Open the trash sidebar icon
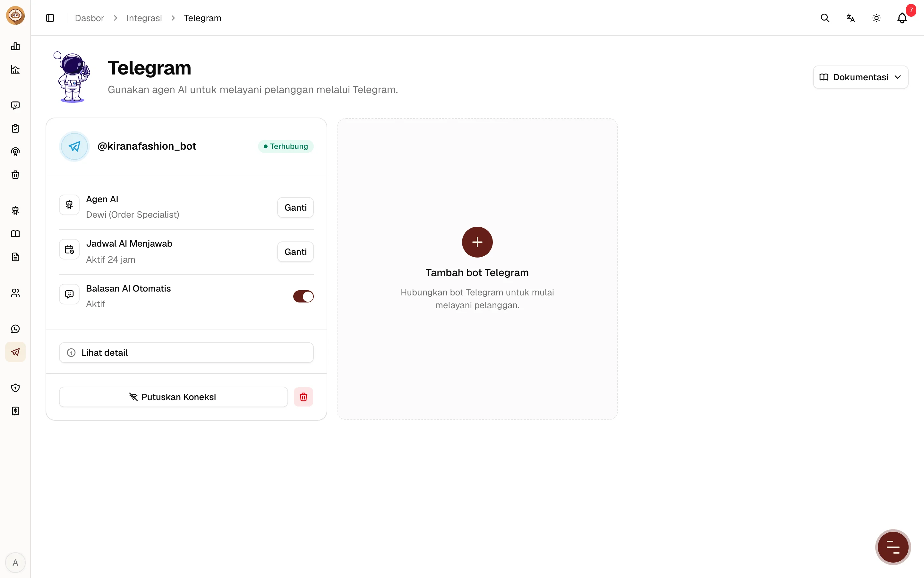This screenshot has width=924, height=578. [x=15, y=175]
